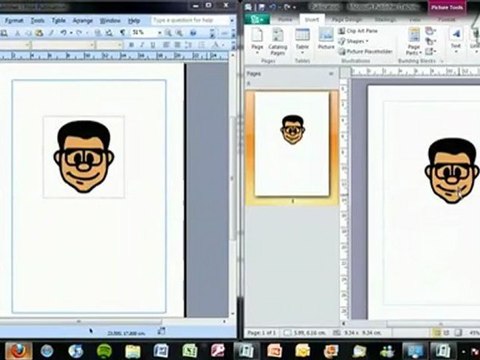This screenshot has height=360, width=480.
Task: Open Page Parts dropdown in Building Blocks
Action: click(x=414, y=41)
